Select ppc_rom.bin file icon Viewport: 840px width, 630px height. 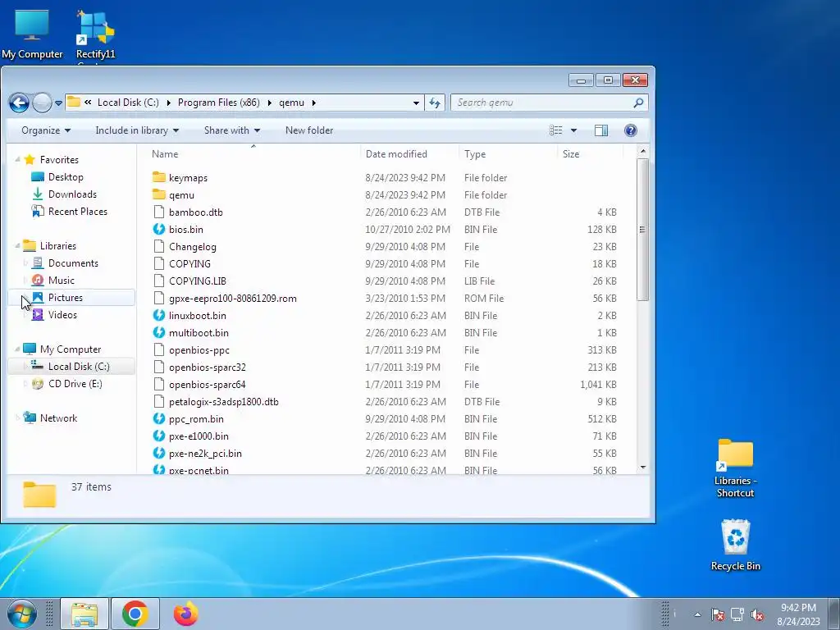pyautogui.click(x=159, y=418)
